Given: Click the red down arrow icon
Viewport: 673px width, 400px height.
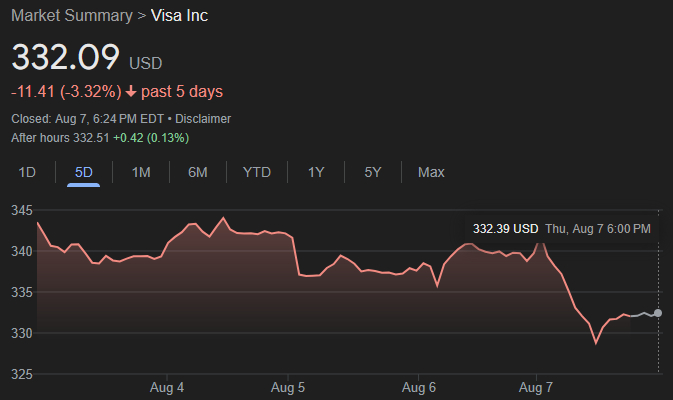Looking at the screenshot, I should pyautogui.click(x=130, y=92).
